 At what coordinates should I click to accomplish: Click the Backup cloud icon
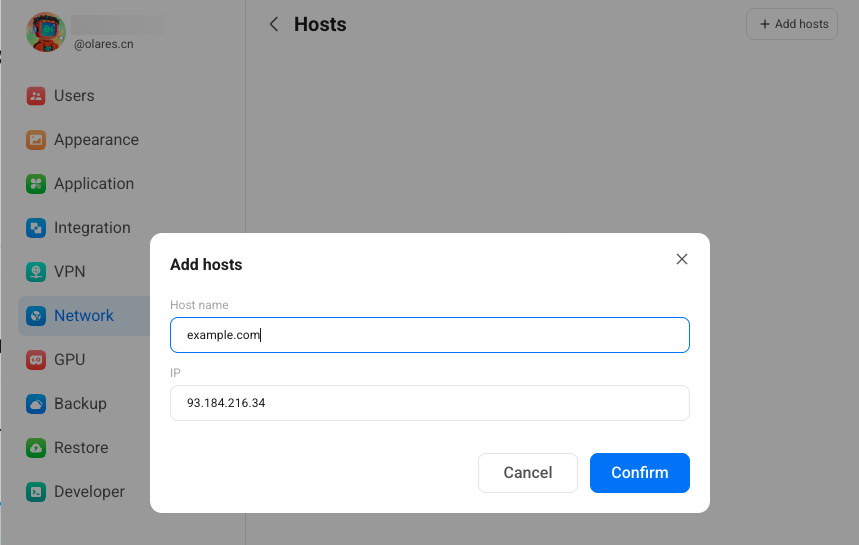tap(36, 404)
